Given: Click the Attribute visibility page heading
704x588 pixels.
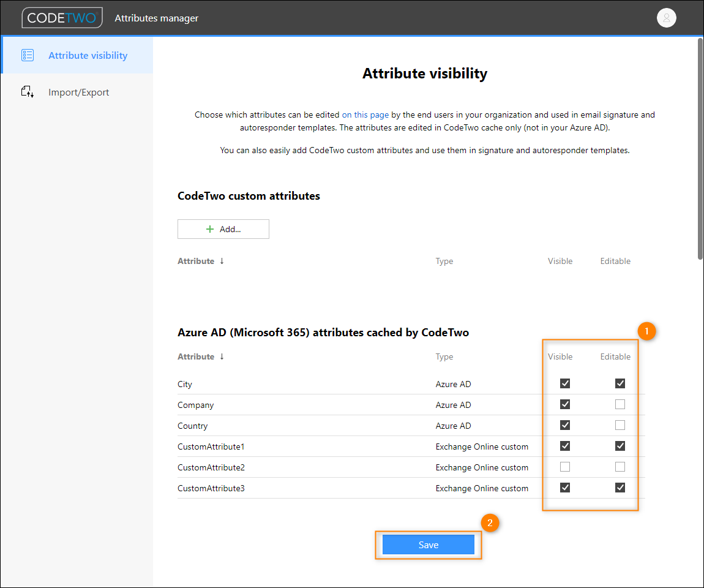Looking at the screenshot, I should pos(425,73).
